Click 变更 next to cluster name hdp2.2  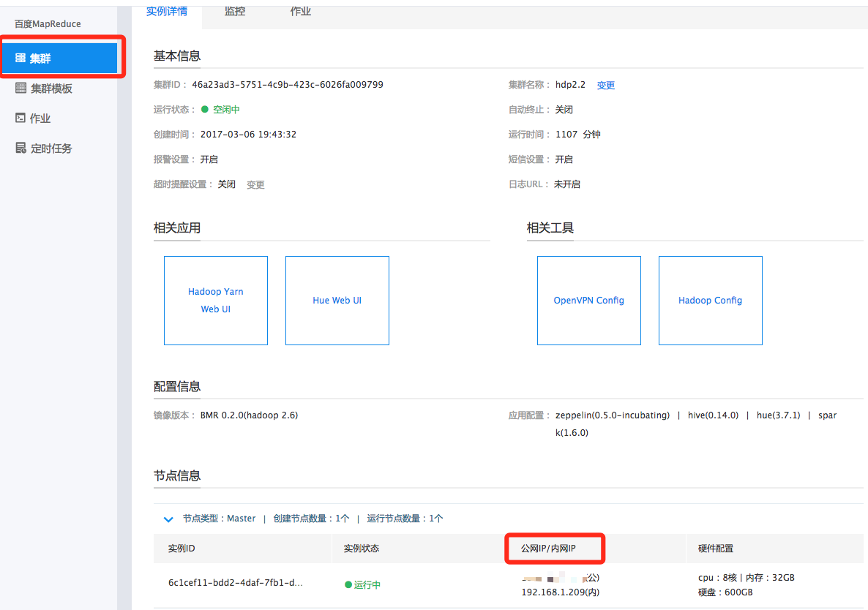tap(605, 85)
